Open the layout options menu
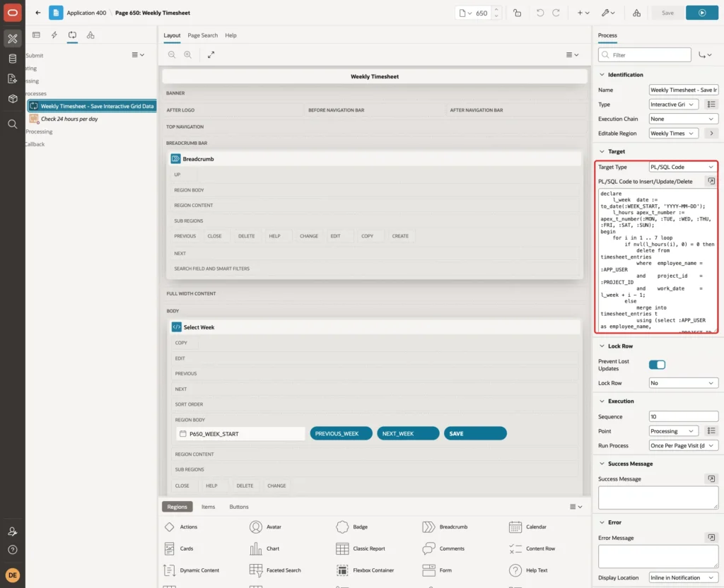 point(572,54)
